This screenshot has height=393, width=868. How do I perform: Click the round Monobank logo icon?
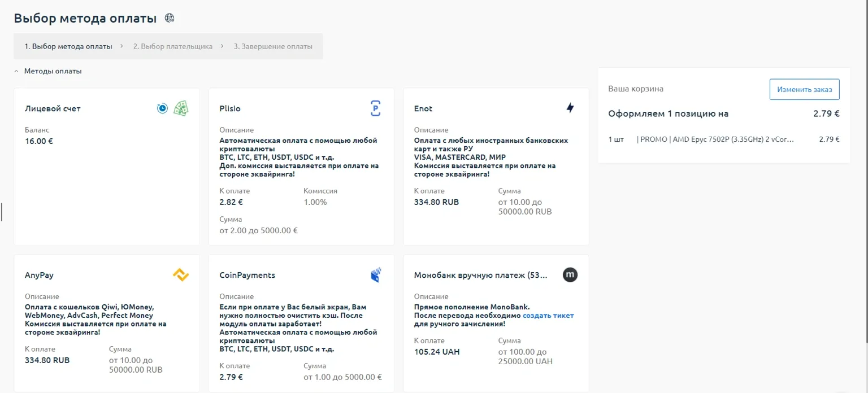570,275
